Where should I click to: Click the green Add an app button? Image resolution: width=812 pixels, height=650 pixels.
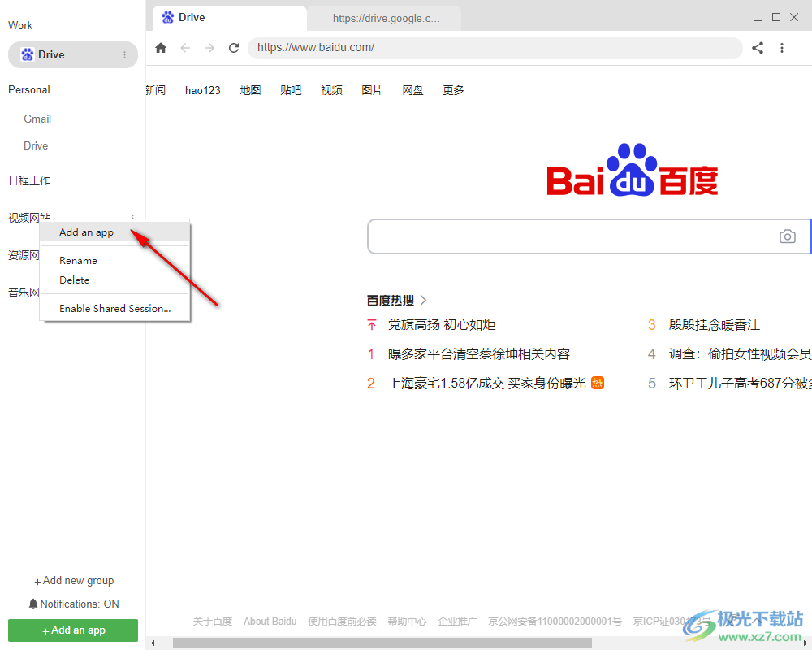pyautogui.click(x=73, y=630)
